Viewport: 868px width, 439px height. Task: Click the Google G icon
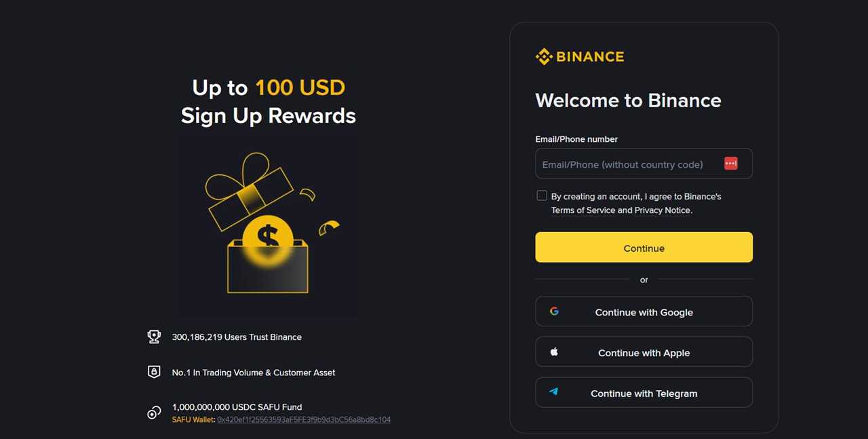coord(554,311)
